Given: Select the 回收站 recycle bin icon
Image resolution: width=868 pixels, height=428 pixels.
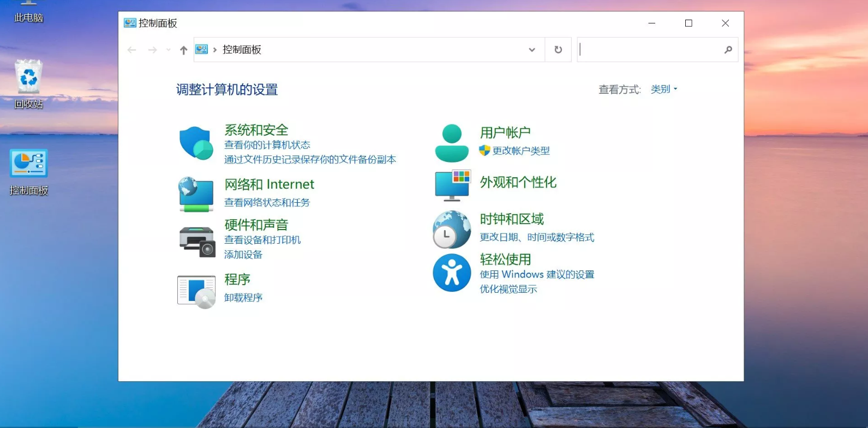Looking at the screenshot, I should pyautogui.click(x=28, y=84).
